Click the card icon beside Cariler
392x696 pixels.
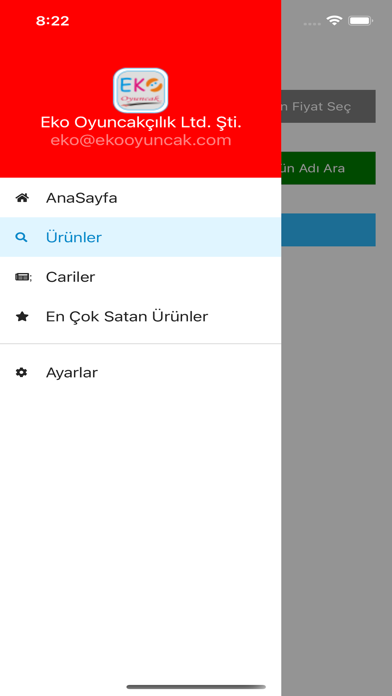point(23,277)
